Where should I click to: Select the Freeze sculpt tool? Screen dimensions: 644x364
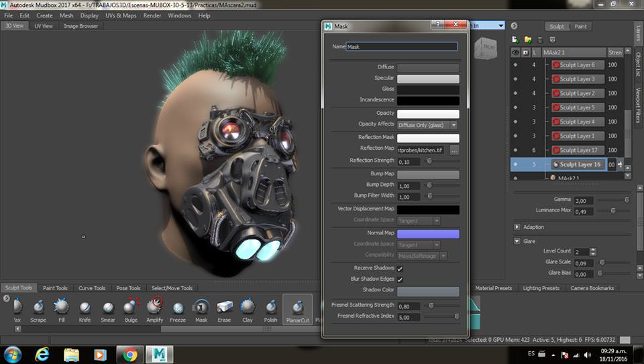click(x=178, y=310)
